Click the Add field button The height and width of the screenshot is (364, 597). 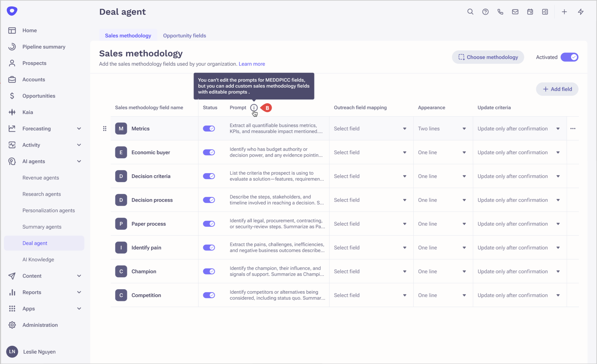(557, 89)
